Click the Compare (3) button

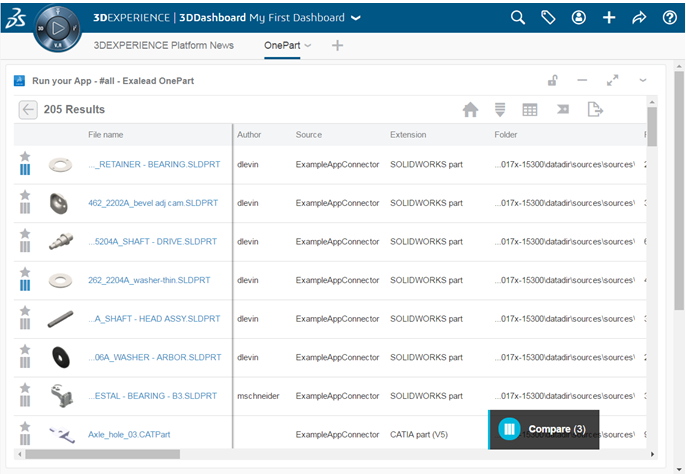[544, 429]
